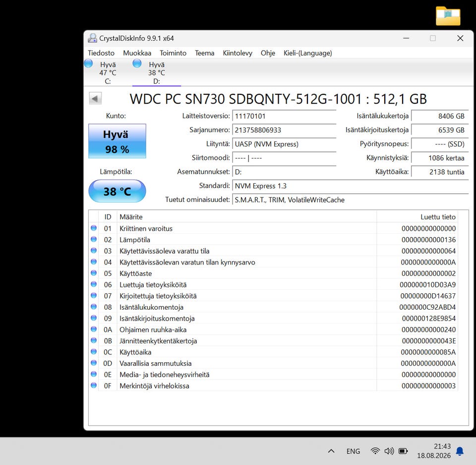Click status dot for Isäntälukukomentoja row
This screenshot has height=465, width=476.
(x=94, y=307)
